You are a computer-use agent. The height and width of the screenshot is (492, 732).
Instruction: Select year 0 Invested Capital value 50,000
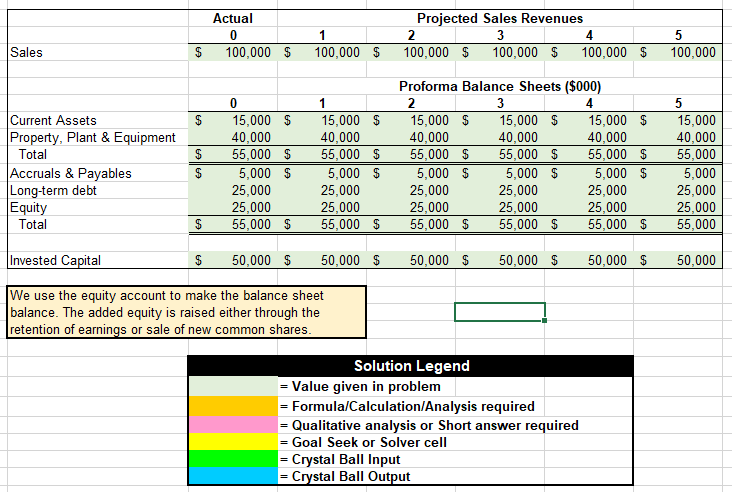(252, 260)
